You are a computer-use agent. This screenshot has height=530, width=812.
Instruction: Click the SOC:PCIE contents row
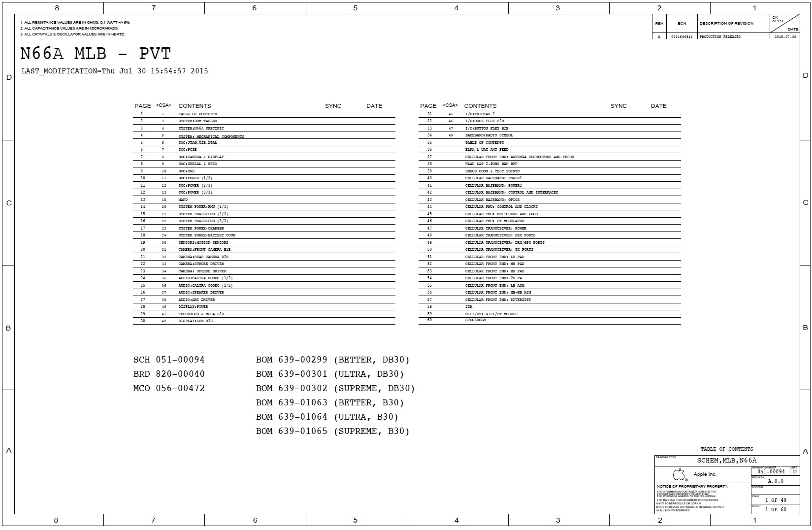click(x=264, y=149)
